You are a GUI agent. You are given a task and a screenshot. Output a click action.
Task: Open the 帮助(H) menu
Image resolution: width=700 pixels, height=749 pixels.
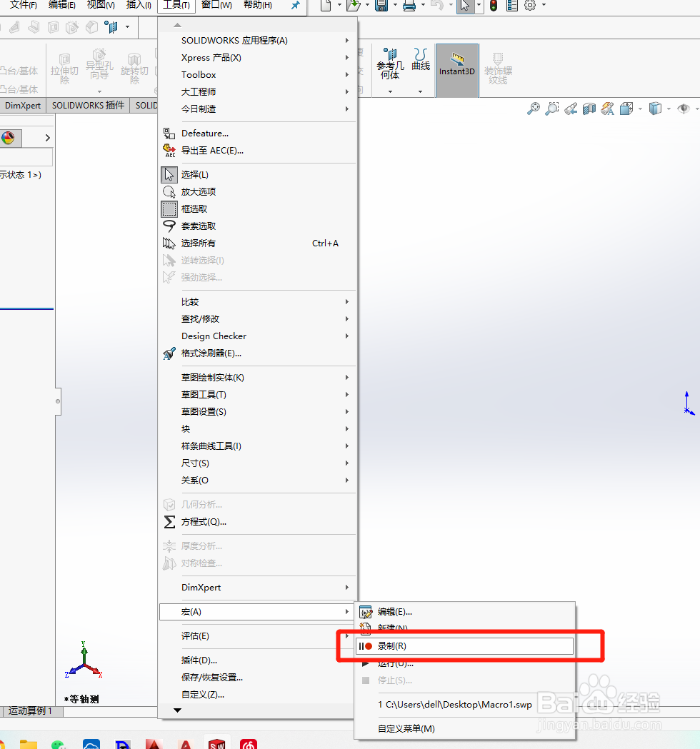click(x=258, y=5)
